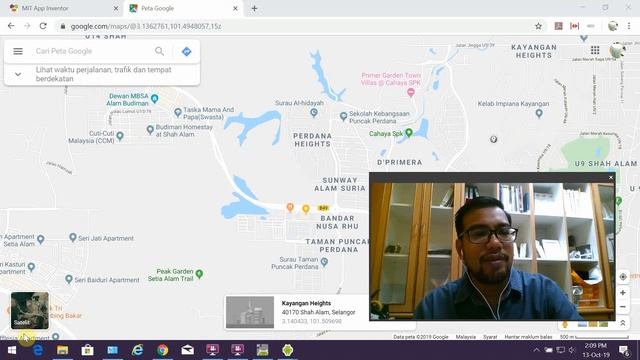Click the B49 road shield marker
The width and height of the screenshot is (640, 360).
[323, 208]
